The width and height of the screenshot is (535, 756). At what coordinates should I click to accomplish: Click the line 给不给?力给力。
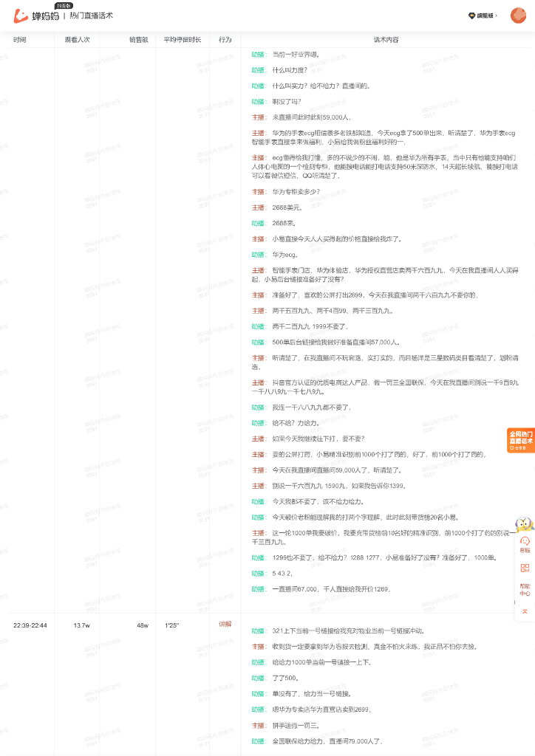[296, 423]
